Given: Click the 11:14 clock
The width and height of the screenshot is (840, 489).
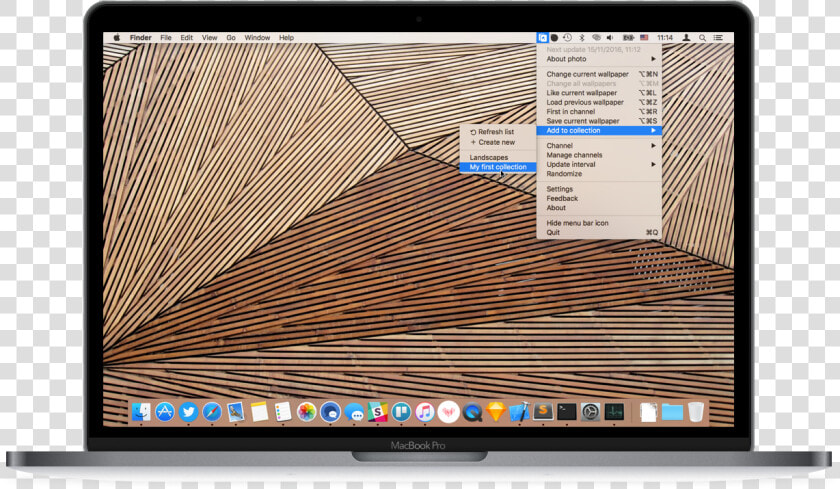Looking at the screenshot, I should [665, 37].
